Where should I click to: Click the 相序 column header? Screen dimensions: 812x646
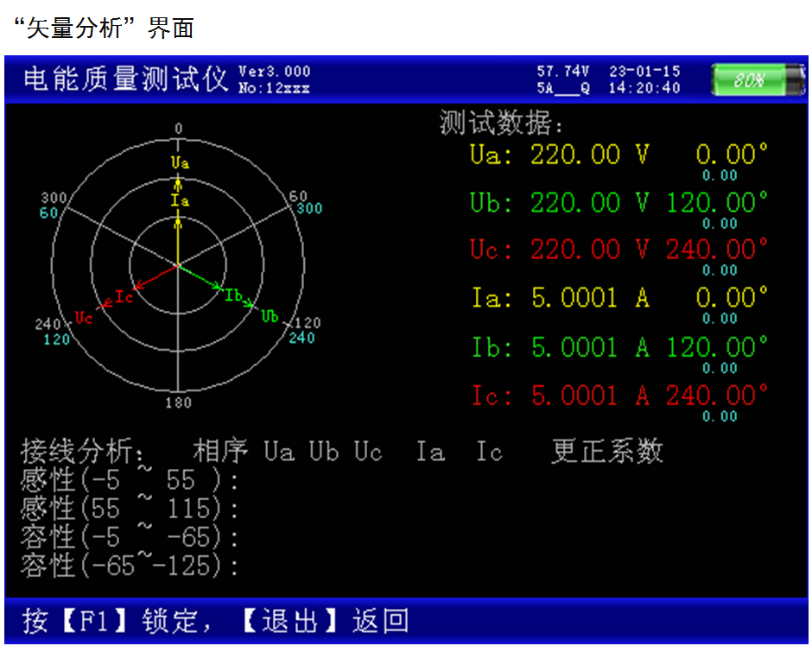tap(220, 451)
